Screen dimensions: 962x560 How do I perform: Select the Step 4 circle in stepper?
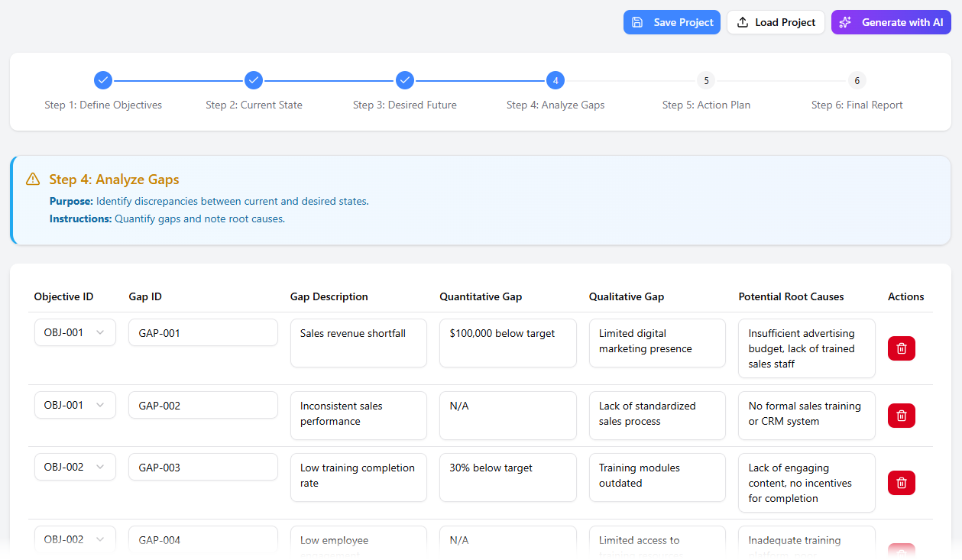click(x=555, y=80)
